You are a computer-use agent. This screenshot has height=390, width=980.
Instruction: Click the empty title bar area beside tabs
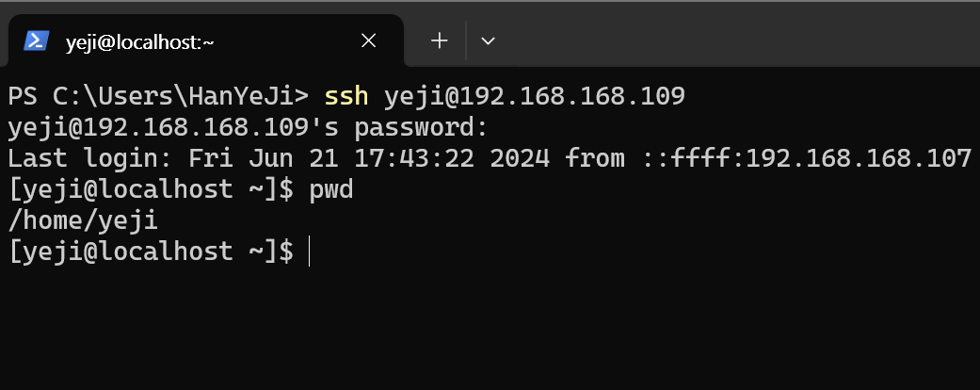point(737,34)
